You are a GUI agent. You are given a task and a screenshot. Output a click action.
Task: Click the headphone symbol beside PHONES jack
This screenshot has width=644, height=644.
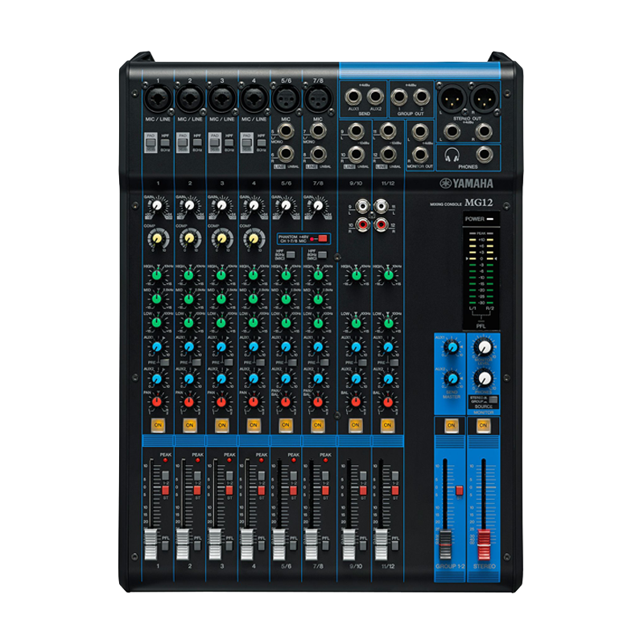[452, 155]
